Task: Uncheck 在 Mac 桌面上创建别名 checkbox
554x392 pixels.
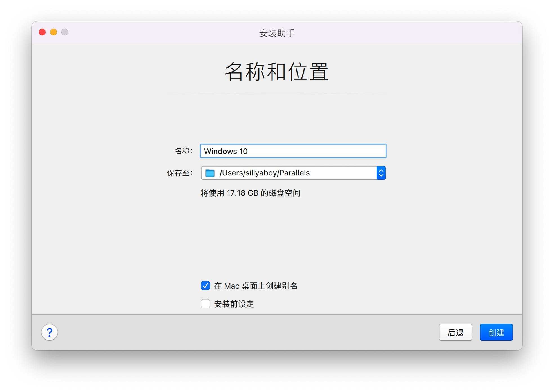Action: (205, 286)
